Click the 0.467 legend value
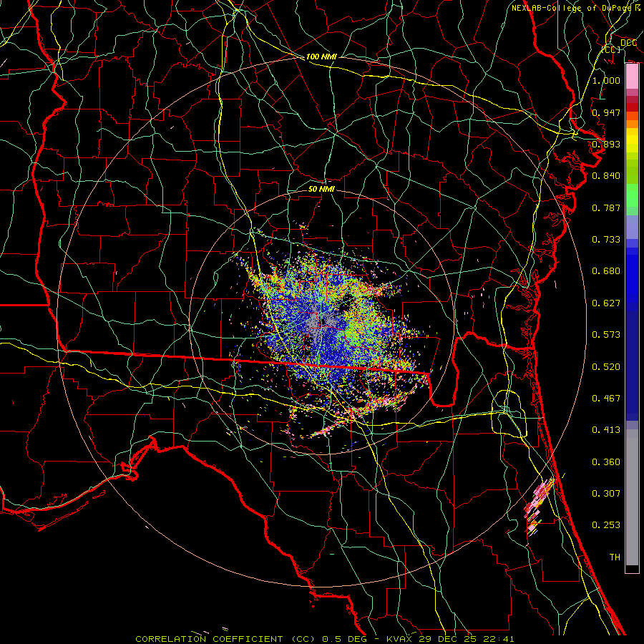Viewport: 644px width, 644px height. click(606, 399)
